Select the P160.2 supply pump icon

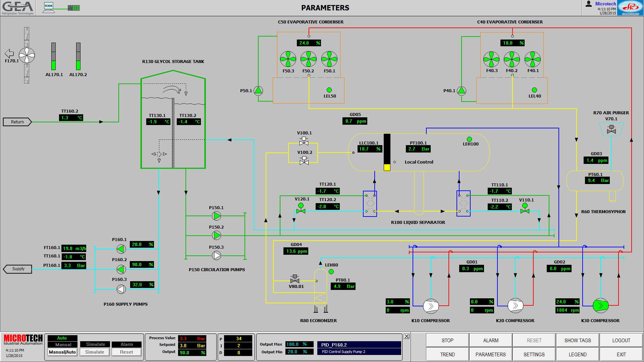point(121,269)
